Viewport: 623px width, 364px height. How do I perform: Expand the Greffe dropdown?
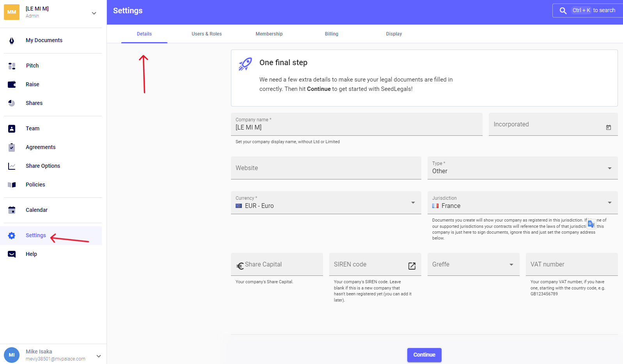coord(511,265)
